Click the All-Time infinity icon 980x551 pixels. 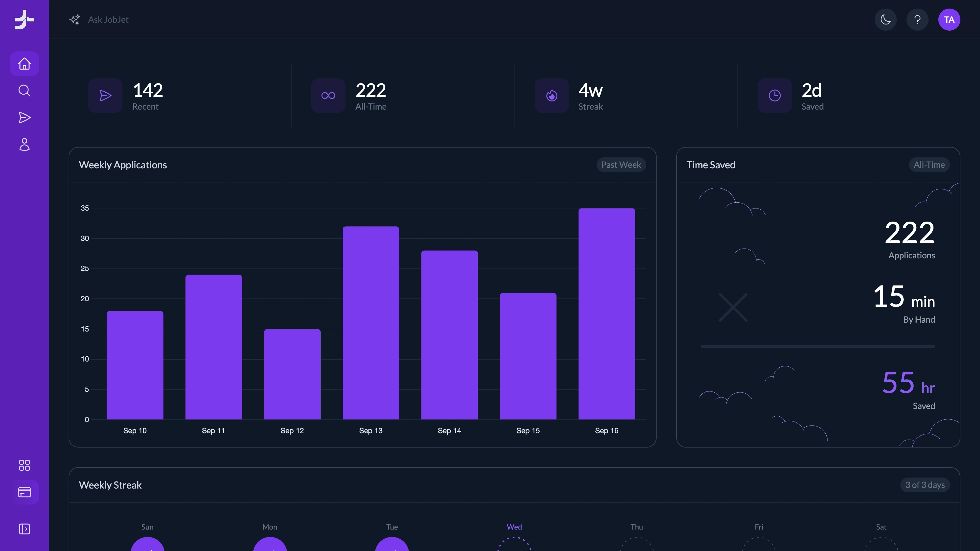click(328, 96)
